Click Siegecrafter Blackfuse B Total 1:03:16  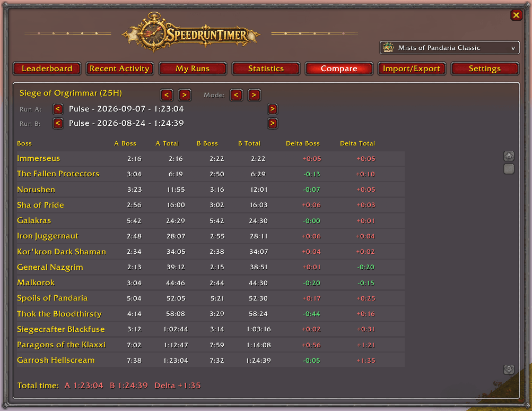point(258,329)
